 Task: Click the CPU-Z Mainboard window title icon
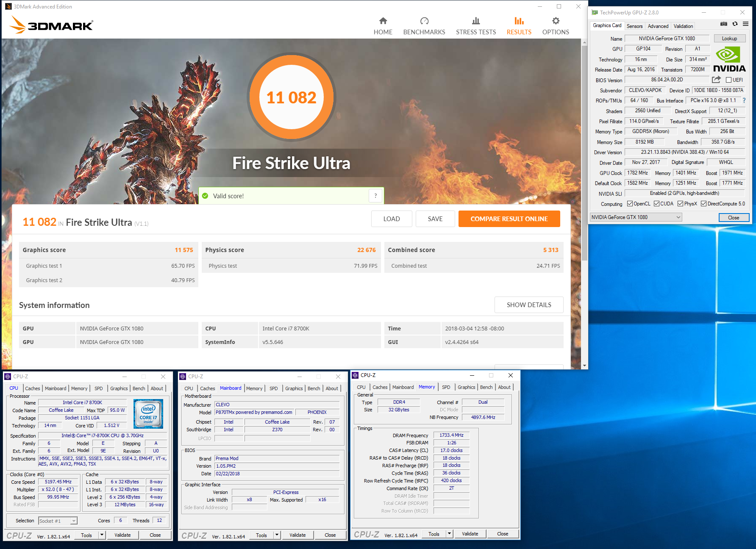pyautogui.click(x=183, y=377)
